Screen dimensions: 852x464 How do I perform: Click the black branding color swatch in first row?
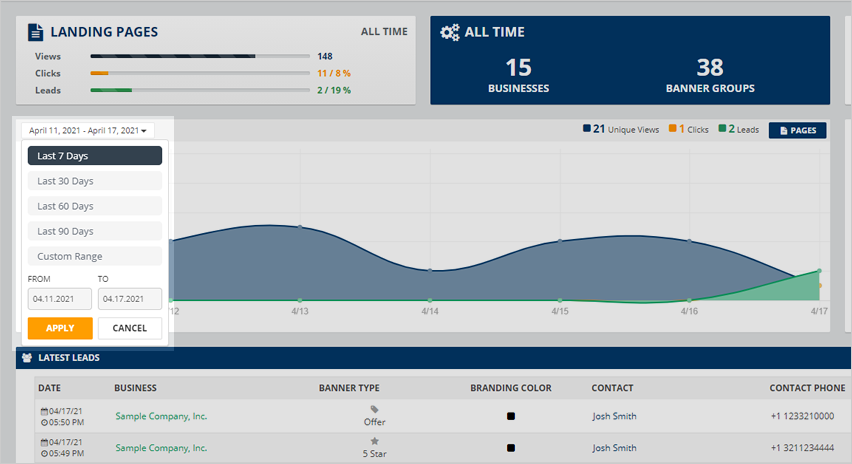click(x=510, y=417)
